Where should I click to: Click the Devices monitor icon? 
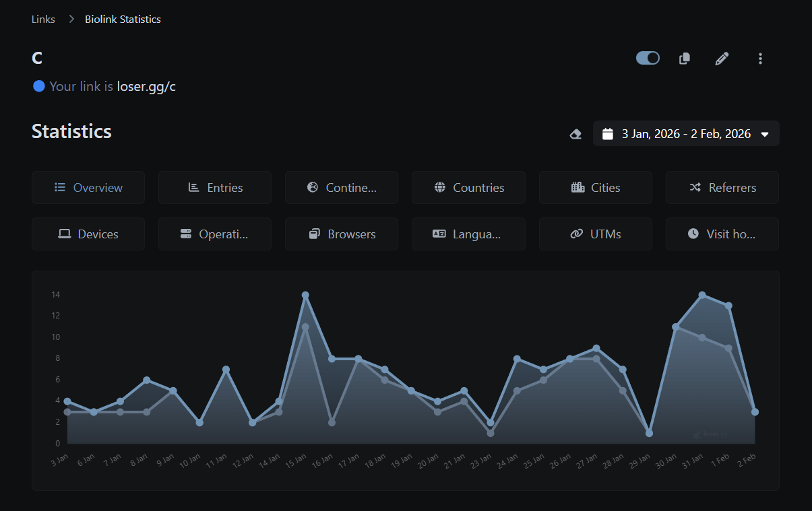[64, 234]
